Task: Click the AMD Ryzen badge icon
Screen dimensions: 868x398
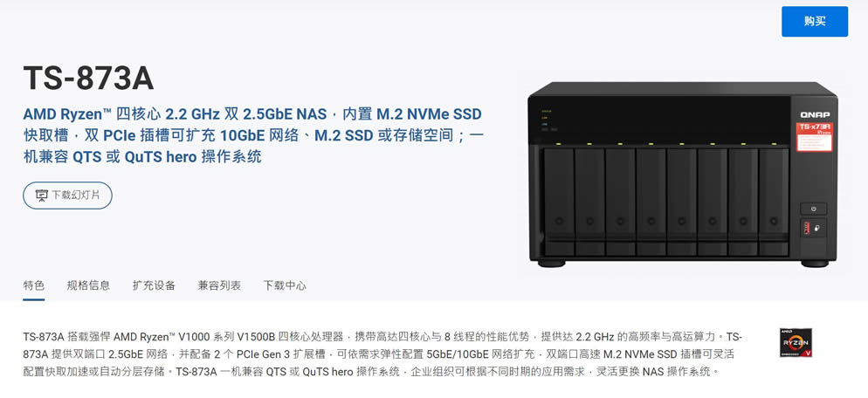Action: [x=796, y=343]
